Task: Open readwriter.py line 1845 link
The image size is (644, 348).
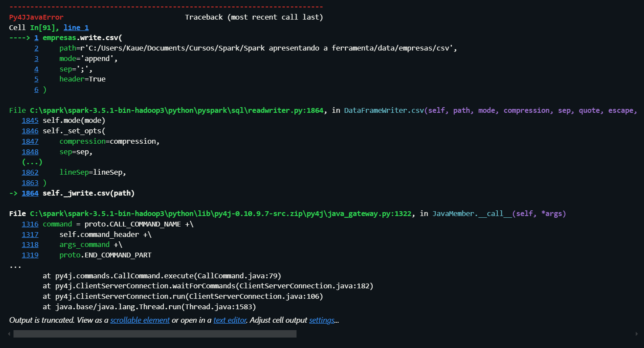Action: [x=30, y=120]
